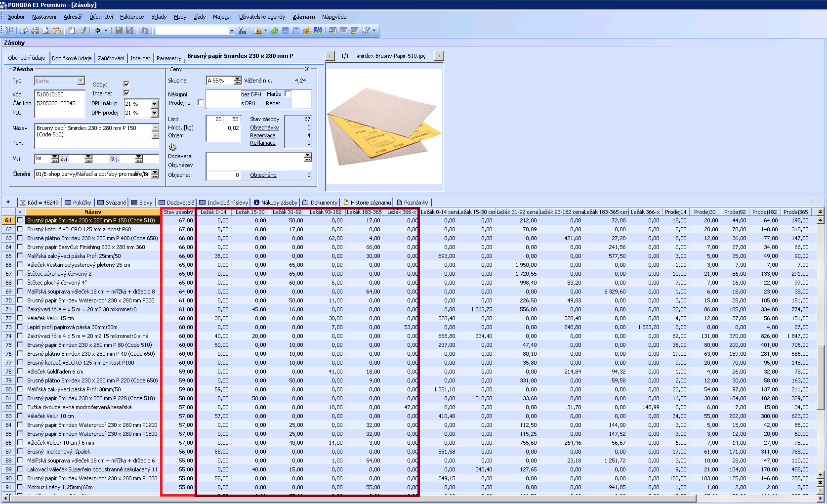Click the folder with star toolbar icon

click(x=257, y=30)
